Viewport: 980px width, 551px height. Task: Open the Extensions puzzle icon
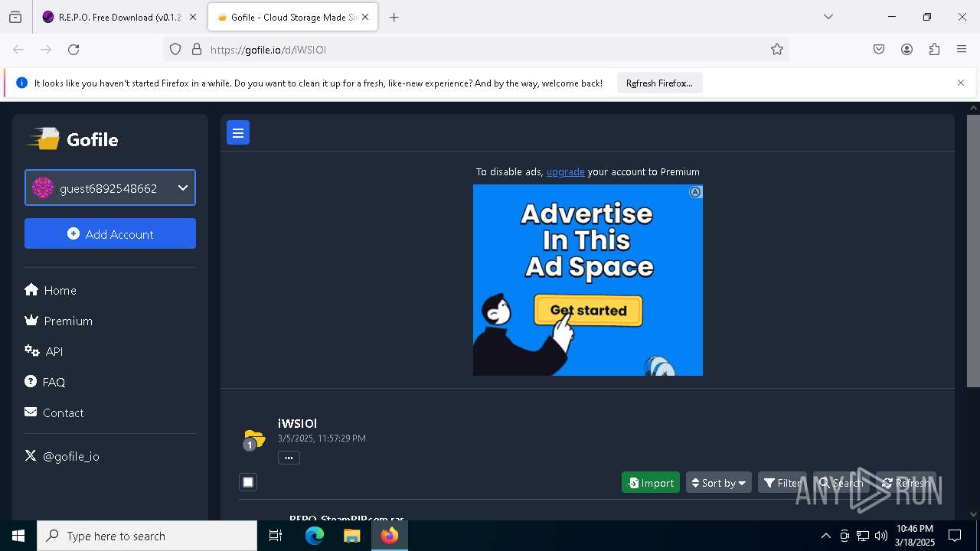click(934, 49)
